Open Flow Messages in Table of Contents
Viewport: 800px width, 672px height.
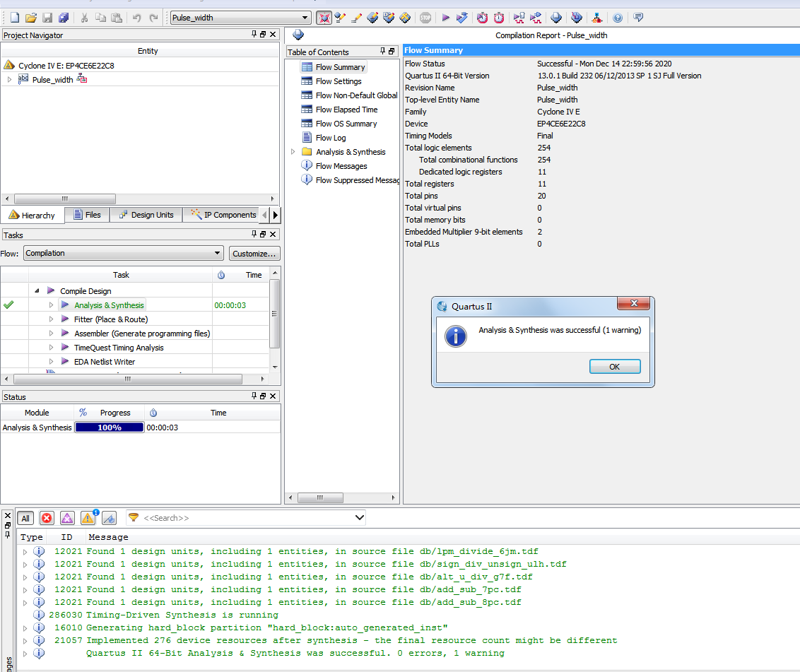341,166
